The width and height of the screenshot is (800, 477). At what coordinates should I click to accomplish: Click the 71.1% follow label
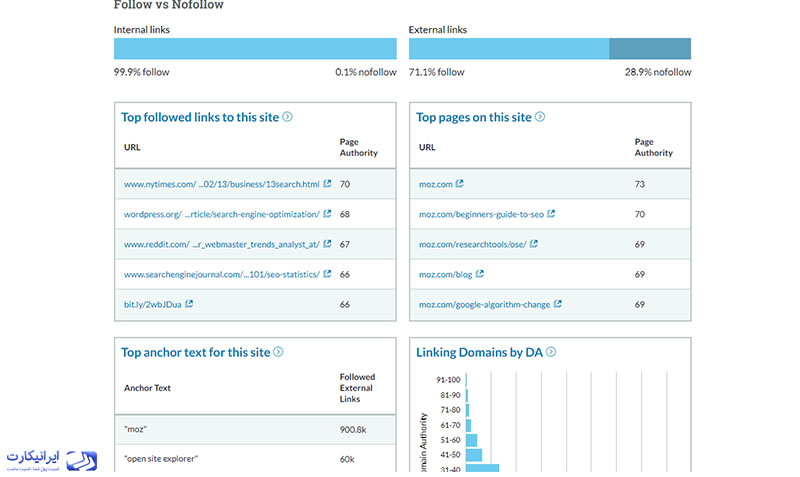pos(436,72)
